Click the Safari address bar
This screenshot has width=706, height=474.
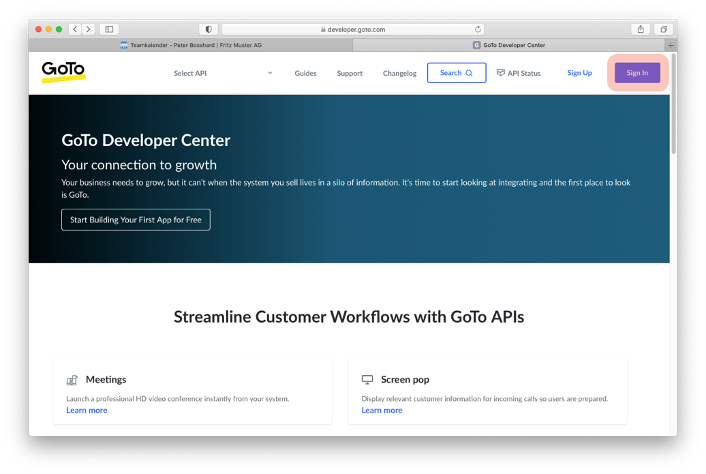(353, 29)
